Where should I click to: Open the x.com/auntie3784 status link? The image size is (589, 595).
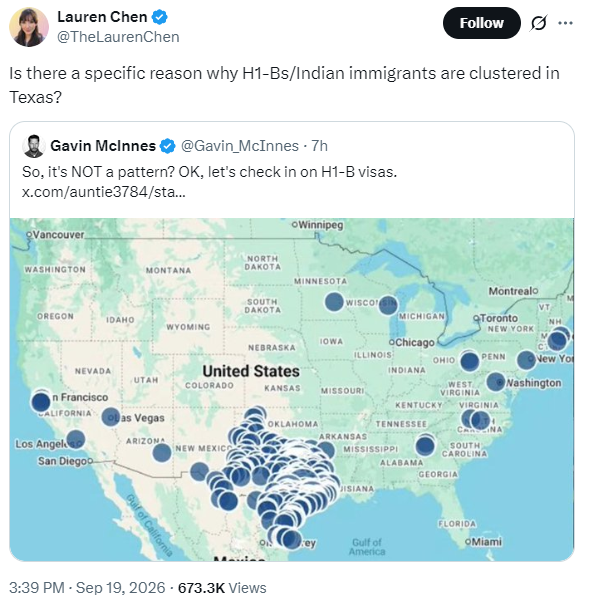pyautogui.click(x=104, y=192)
